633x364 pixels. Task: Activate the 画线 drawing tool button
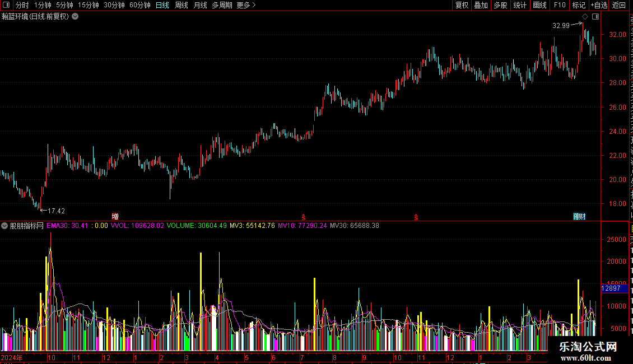540,5
